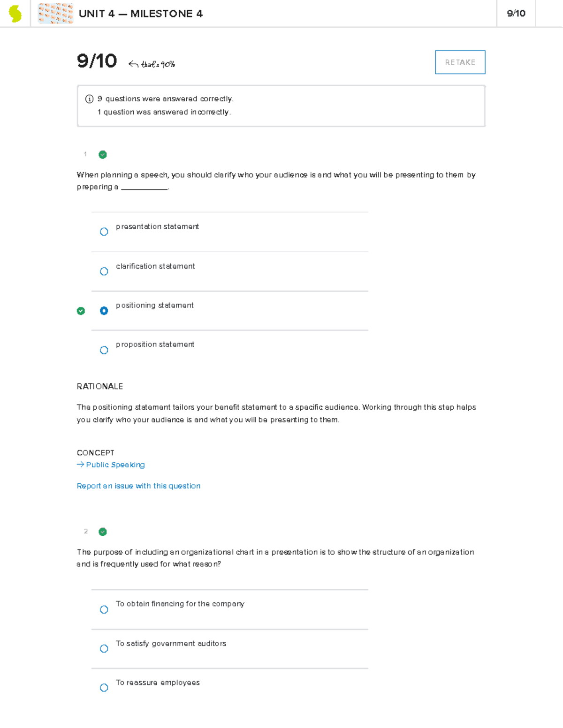
Task: Click the arrow icon before Public Speaking
Action: point(80,465)
